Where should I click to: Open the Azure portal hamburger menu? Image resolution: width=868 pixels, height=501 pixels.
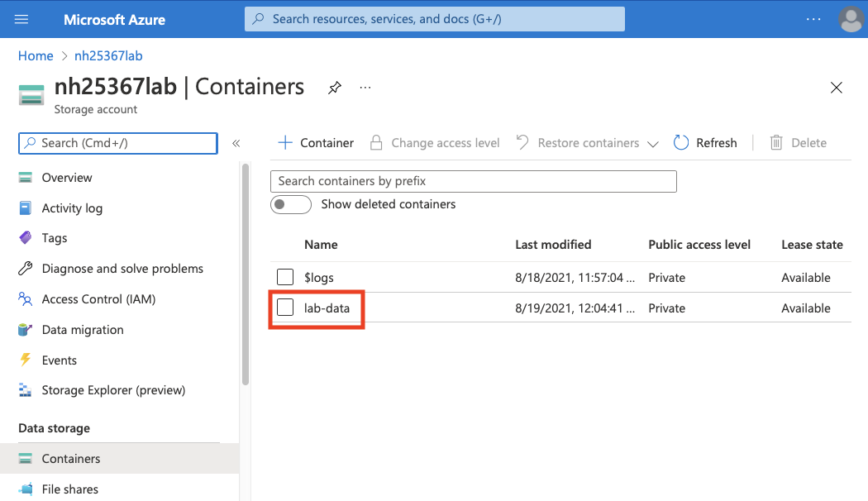(21, 18)
